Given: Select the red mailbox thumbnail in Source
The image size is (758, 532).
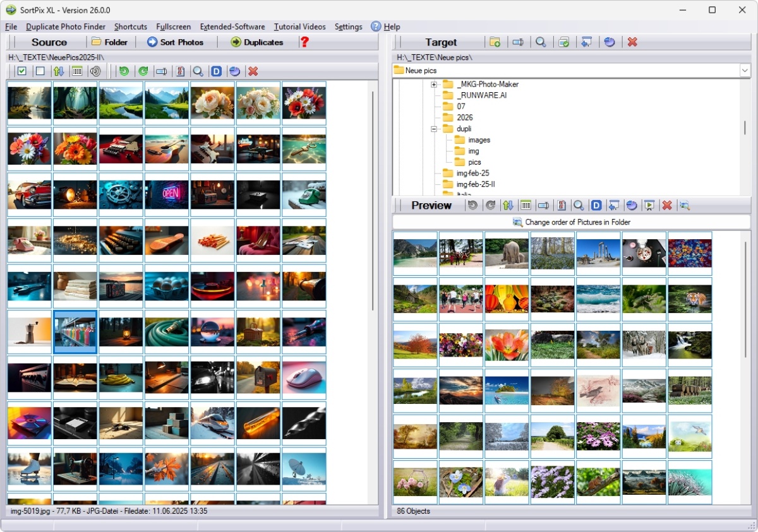Looking at the screenshot, I should point(258,377).
